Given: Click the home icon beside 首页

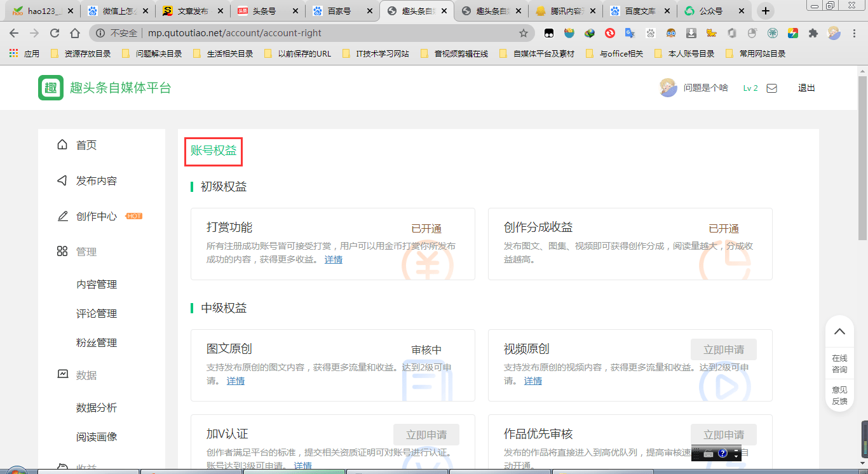Looking at the screenshot, I should 62,145.
